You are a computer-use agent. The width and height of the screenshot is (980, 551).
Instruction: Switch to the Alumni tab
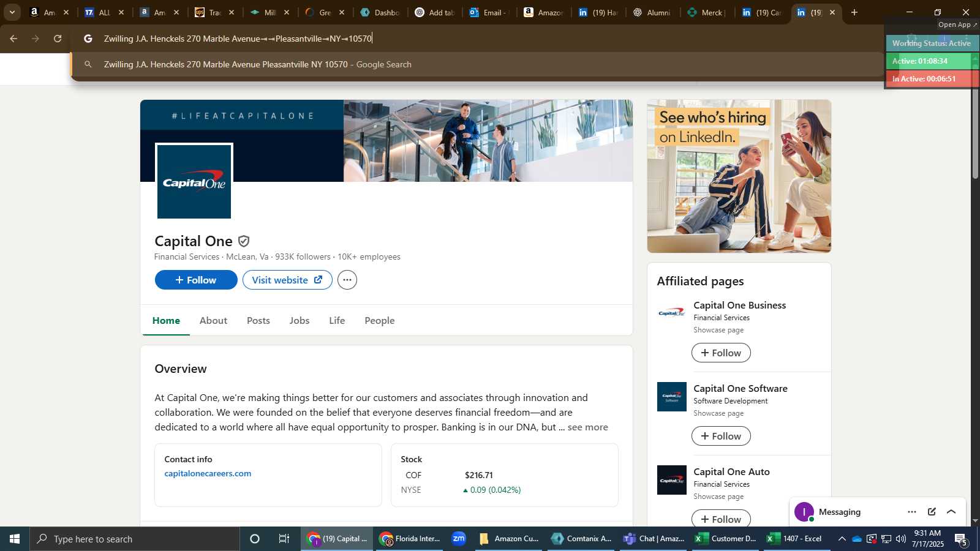coord(652,12)
